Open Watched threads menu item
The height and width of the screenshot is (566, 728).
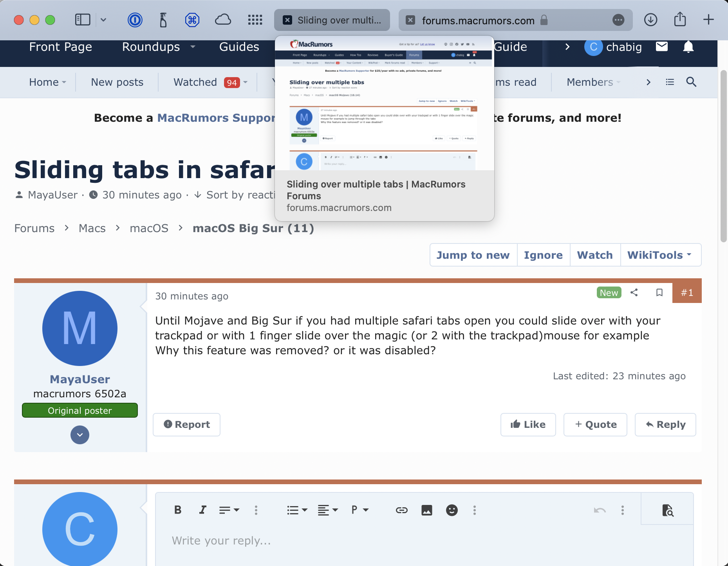pyautogui.click(x=195, y=82)
